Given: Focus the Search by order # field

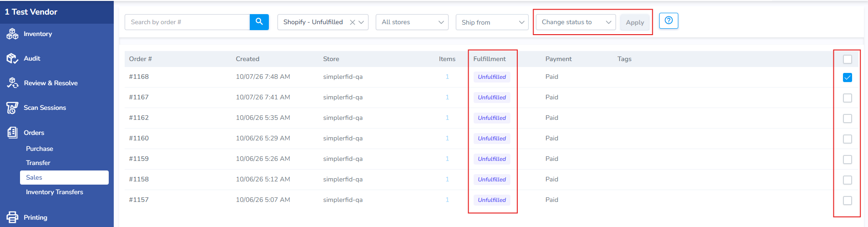Looking at the screenshot, I should pyautogui.click(x=187, y=22).
